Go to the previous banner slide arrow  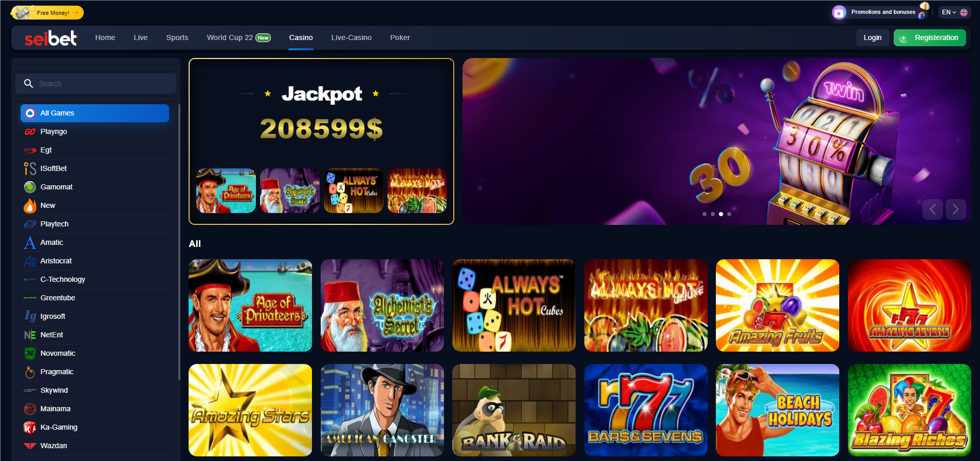pyautogui.click(x=932, y=209)
